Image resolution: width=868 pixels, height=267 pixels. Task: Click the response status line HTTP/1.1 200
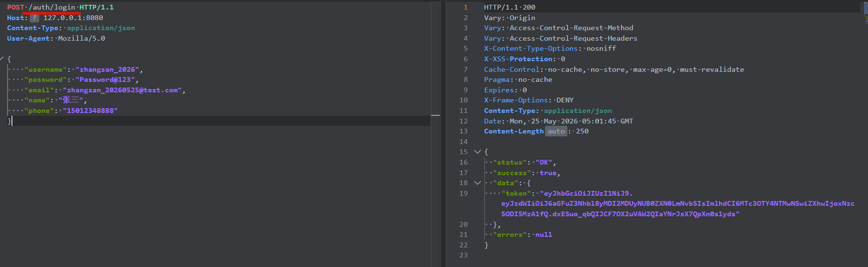coord(510,7)
